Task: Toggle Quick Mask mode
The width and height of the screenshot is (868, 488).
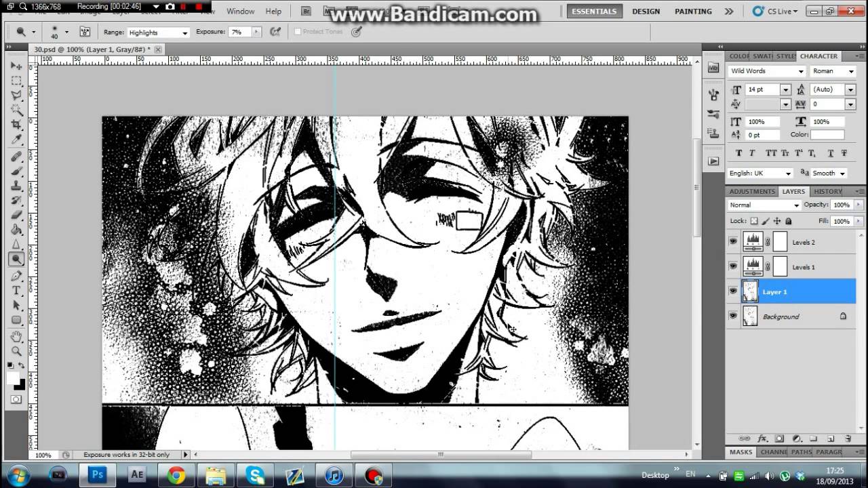Action: tap(16, 400)
